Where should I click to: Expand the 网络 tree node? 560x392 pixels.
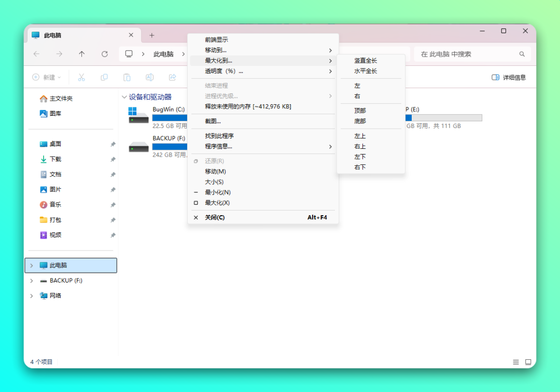pos(32,296)
